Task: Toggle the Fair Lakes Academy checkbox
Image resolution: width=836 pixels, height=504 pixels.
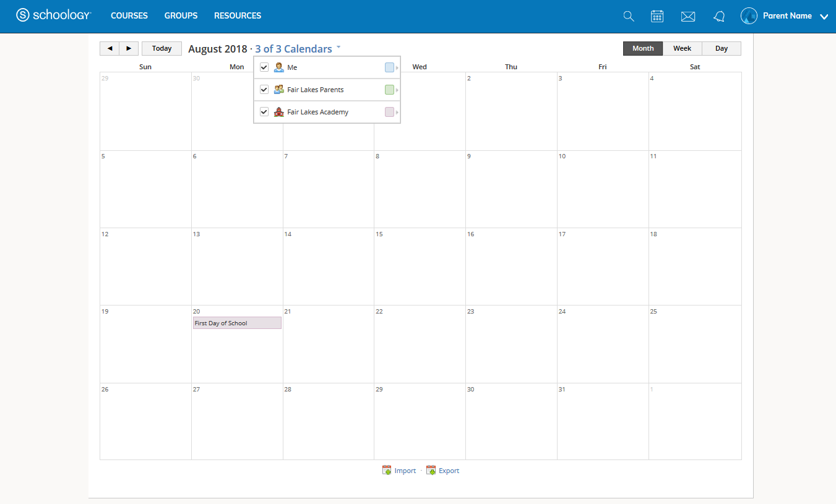Action: click(x=264, y=112)
